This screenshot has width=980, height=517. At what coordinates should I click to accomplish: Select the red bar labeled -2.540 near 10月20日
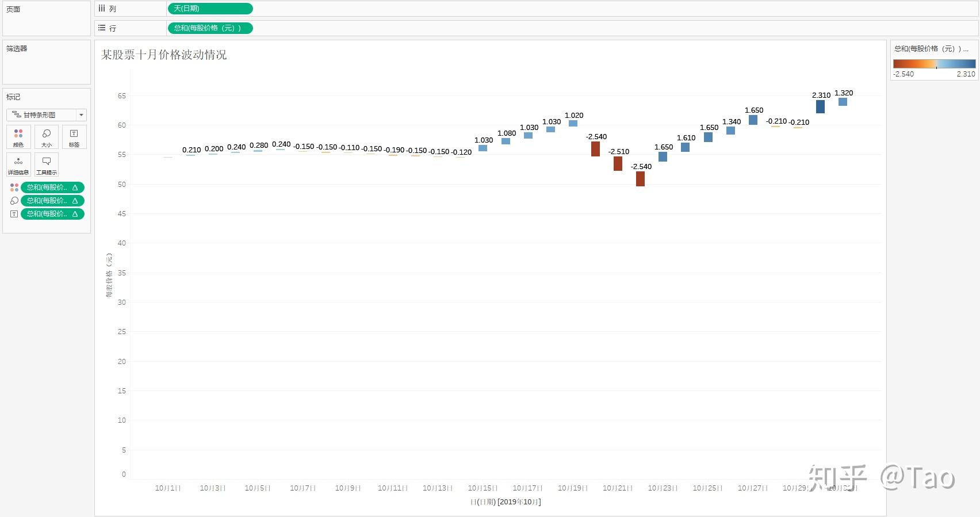point(595,149)
